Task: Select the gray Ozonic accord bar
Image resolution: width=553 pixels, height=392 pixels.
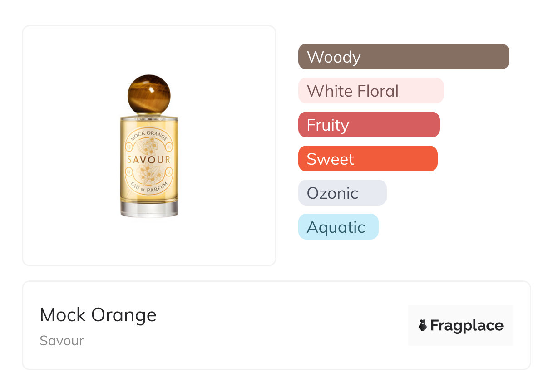Action: pyautogui.click(x=342, y=193)
